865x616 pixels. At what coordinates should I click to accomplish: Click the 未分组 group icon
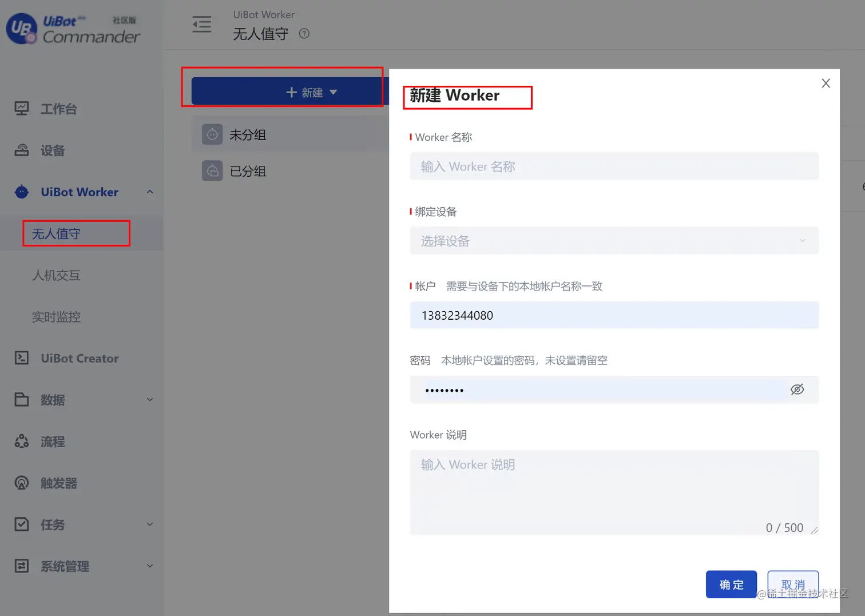click(x=212, y=134)
